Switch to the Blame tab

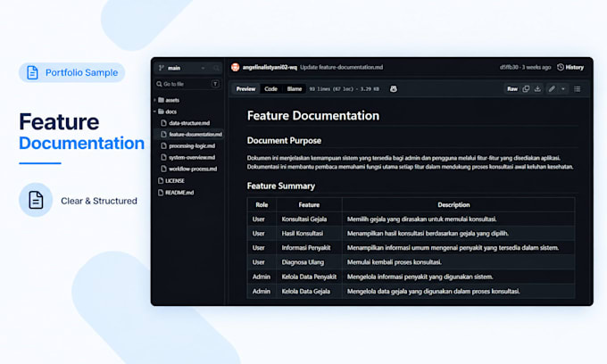coord(295,89)
